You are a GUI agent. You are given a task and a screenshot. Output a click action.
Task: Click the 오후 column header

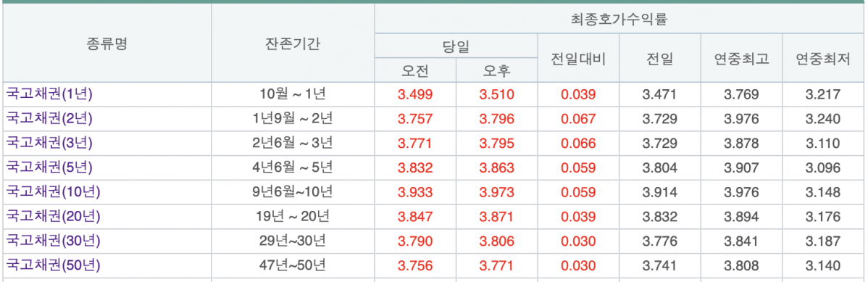click(496, 70)
